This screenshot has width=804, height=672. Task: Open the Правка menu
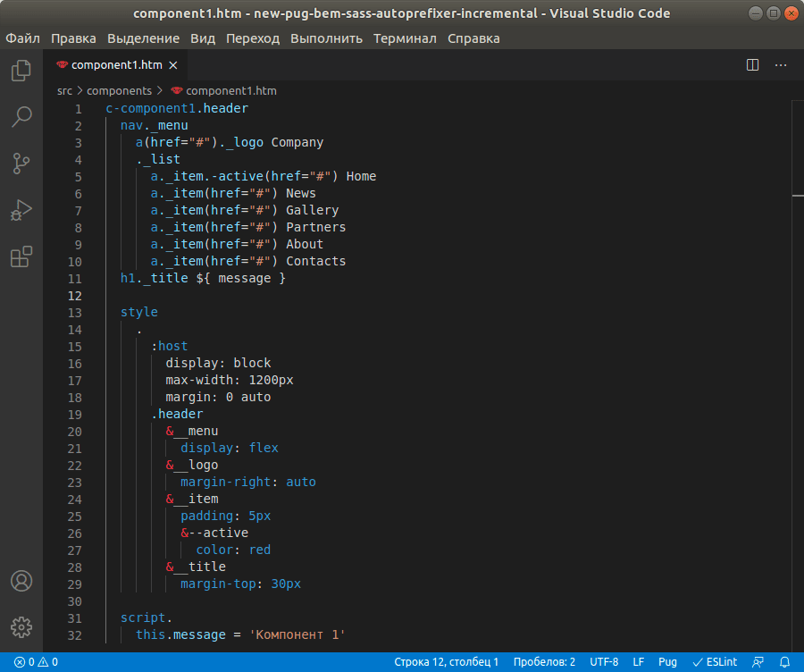pos(73,38)
